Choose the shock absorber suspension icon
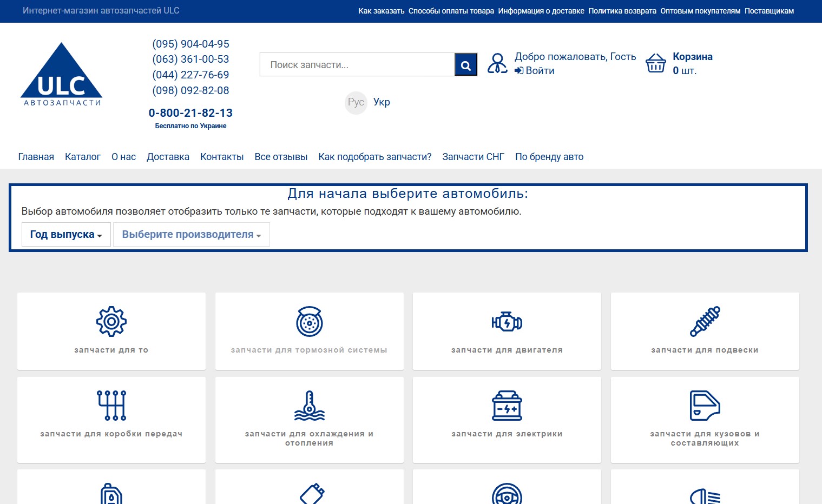822x504 pixels. pyautogui.click(x=705, y=321)
